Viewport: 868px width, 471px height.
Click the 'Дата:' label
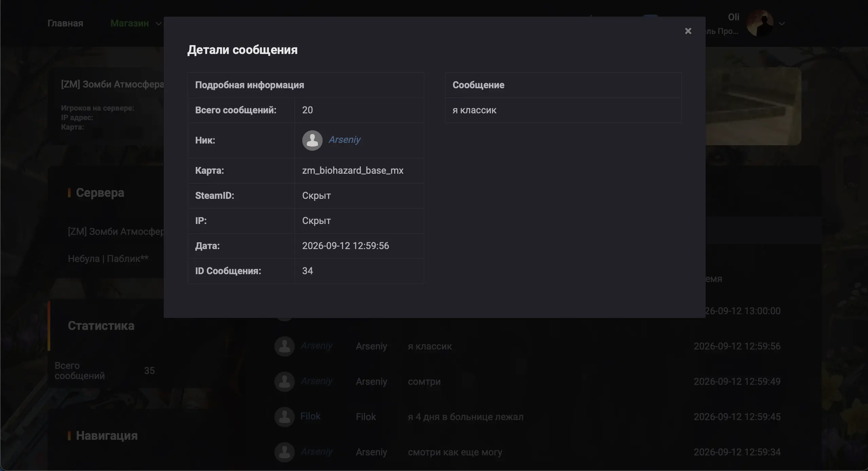(207, 246)
